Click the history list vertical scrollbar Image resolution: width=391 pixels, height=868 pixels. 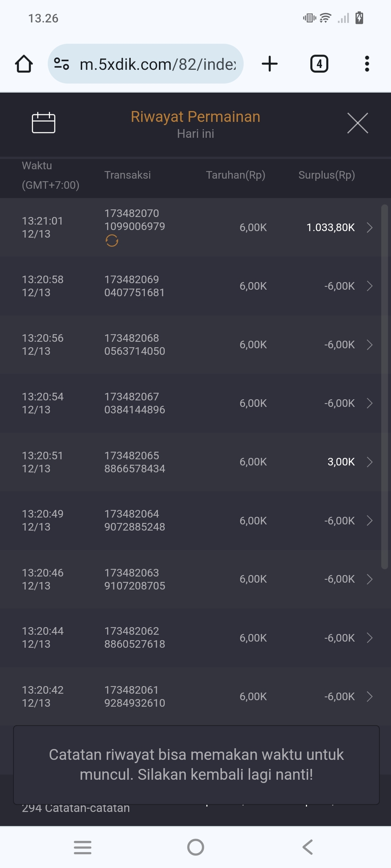click(x=384, y=387)
